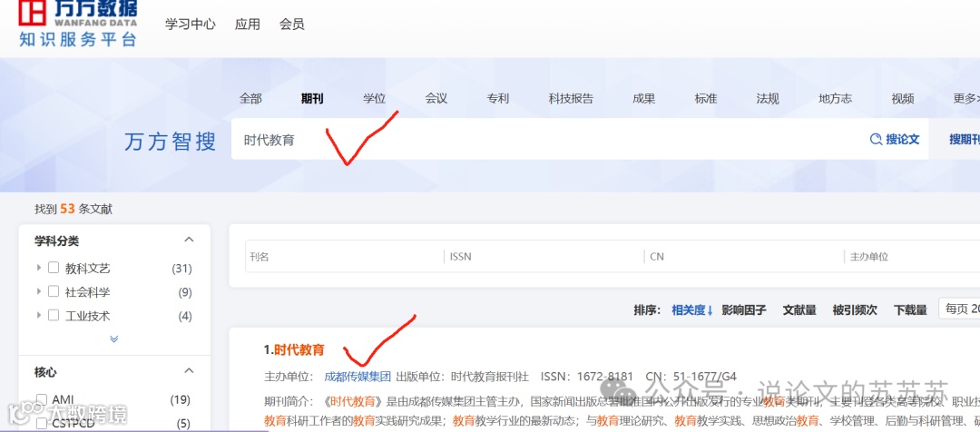The height and width of the screenshot is (432, 980).
Task: Open the Wanfang Data logo homepage
Action: (77, 23)
